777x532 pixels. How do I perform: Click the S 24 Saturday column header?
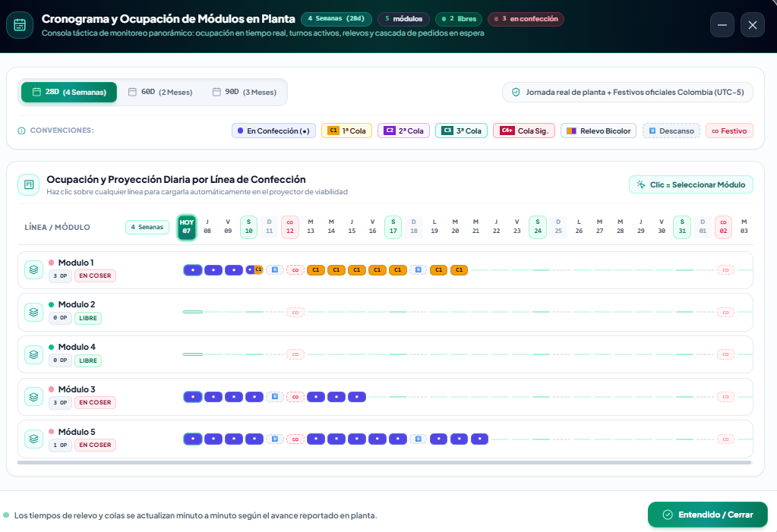538,227
